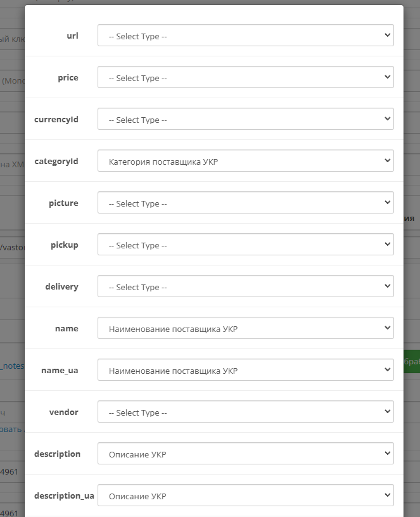Expand the picture type dropdown

(245, 203)
